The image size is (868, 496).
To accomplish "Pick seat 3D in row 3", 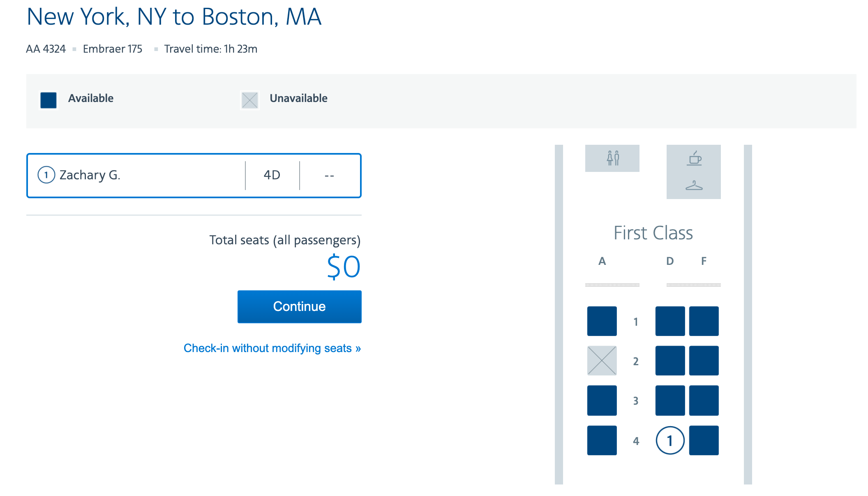I will (x=670, y=400).
